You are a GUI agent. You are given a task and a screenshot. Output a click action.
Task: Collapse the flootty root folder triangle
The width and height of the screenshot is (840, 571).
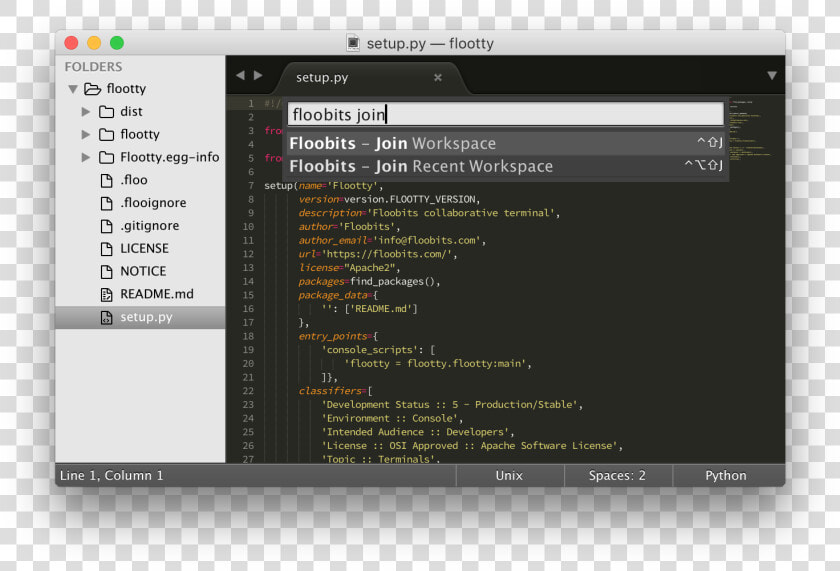[73, 89]
